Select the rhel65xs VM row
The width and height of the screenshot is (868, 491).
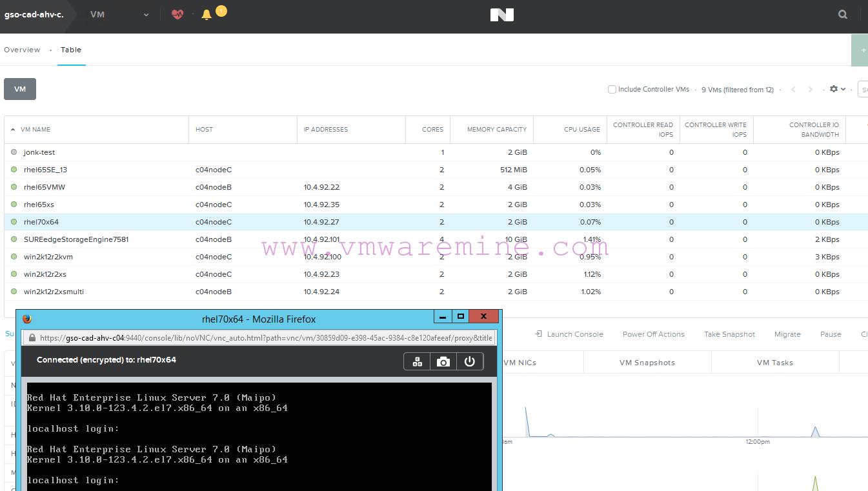(x=436, y=205)
